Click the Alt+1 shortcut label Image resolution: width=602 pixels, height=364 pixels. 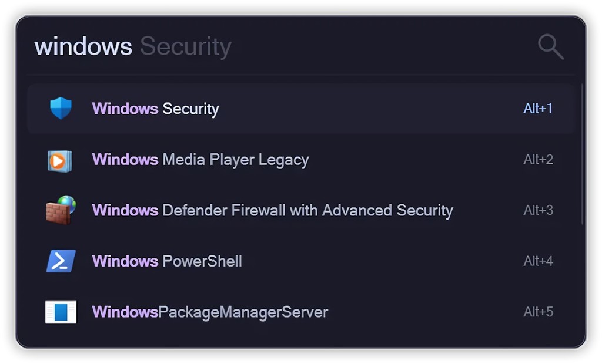pyautogui.click(x=538, y=109)
